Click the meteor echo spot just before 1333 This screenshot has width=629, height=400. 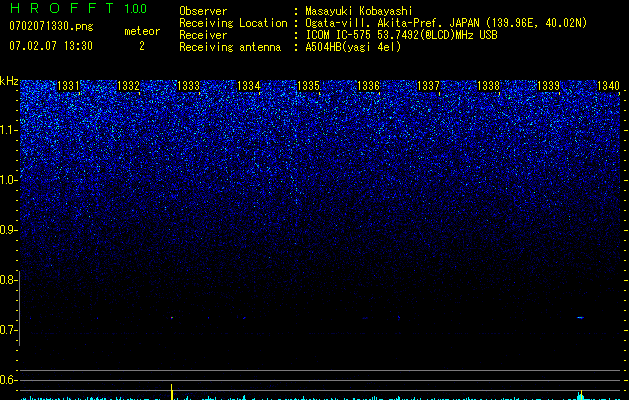[x=172, y=317]
